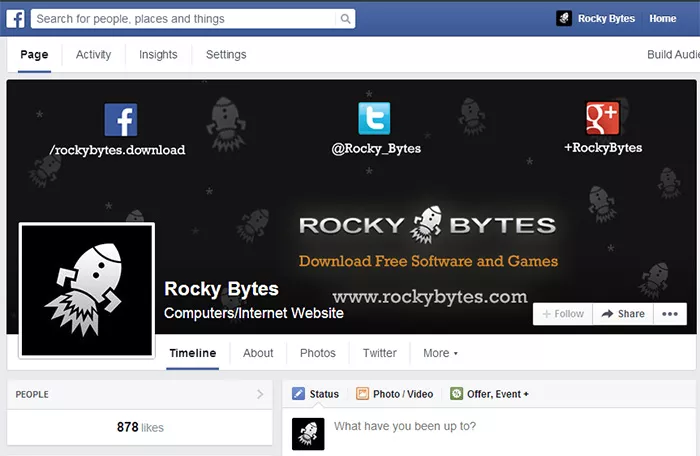Click the search magnifier icon
This screenshot has height=456, width=700.
[x=345, y=19]
